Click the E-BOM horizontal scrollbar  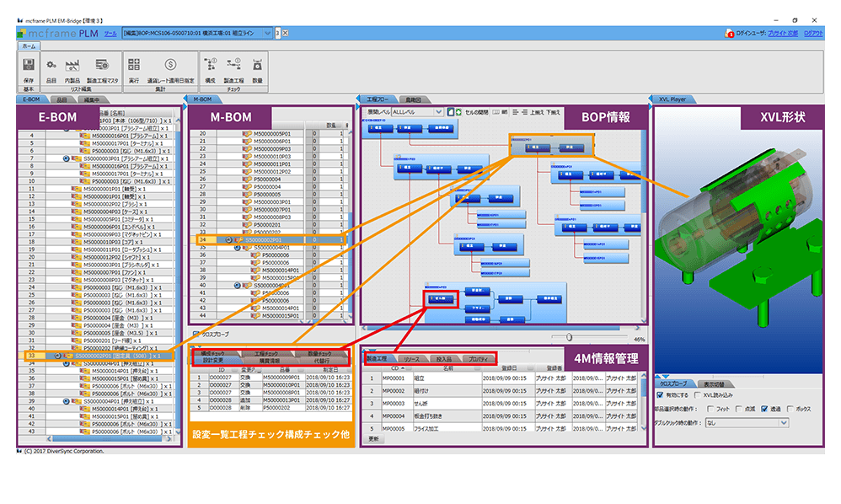[x=107, y=438]
